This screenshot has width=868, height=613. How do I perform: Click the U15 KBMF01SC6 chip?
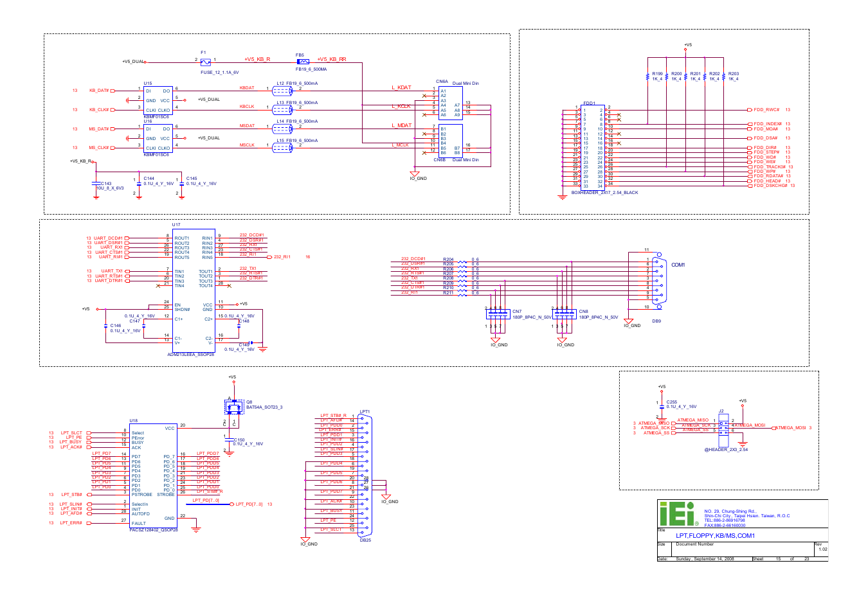click(158, 101)
